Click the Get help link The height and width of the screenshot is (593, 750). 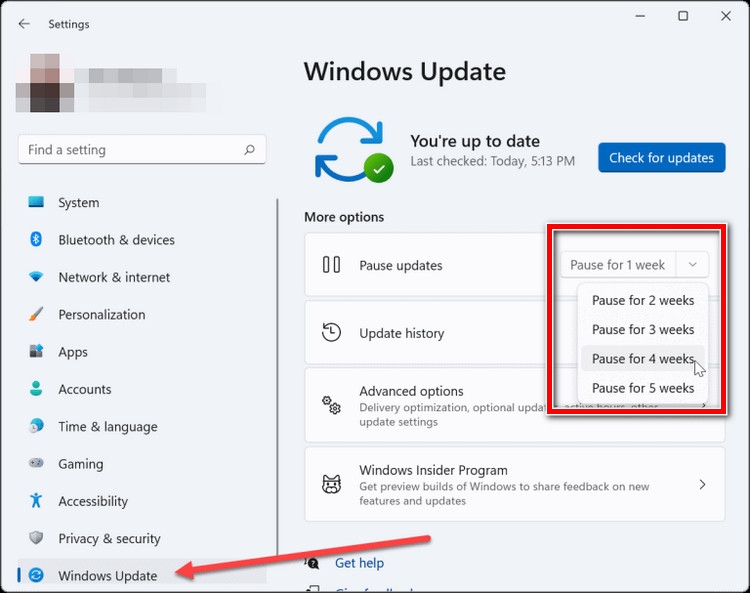click(359, 563)
